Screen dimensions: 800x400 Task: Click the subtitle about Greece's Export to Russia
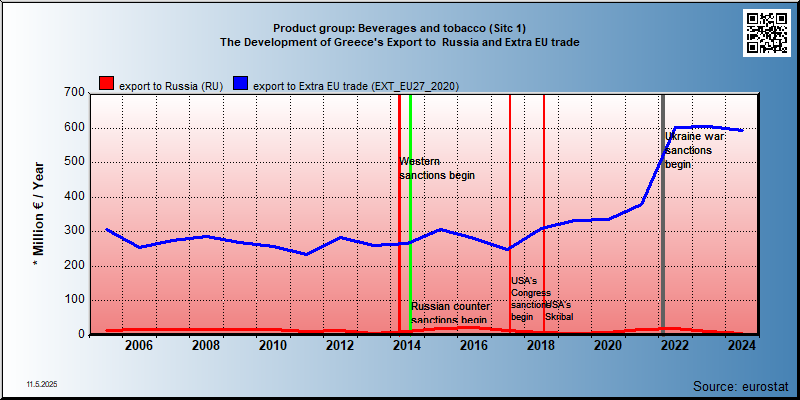click(x=399, y=42)
